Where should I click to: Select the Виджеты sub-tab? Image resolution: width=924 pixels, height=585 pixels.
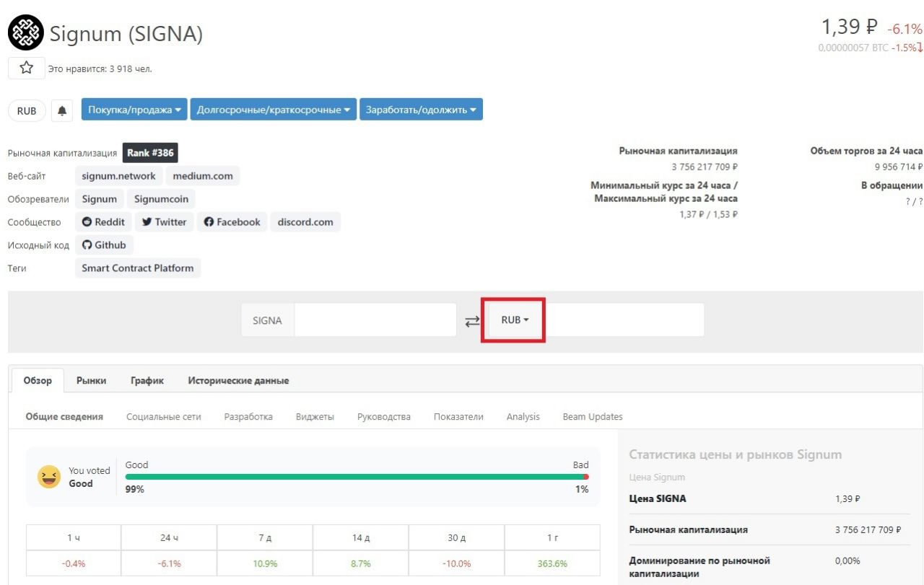pyautogui.click(x=315, y=416)
